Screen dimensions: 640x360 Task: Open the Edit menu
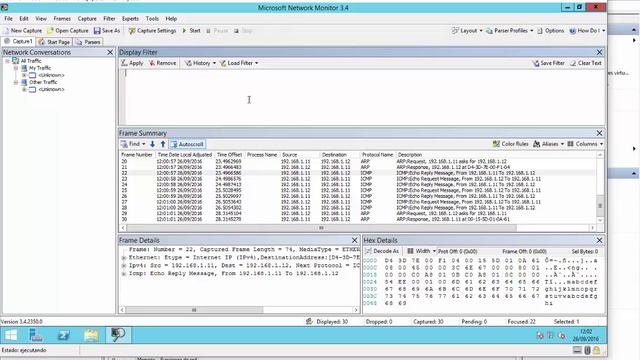click(24, 19)
